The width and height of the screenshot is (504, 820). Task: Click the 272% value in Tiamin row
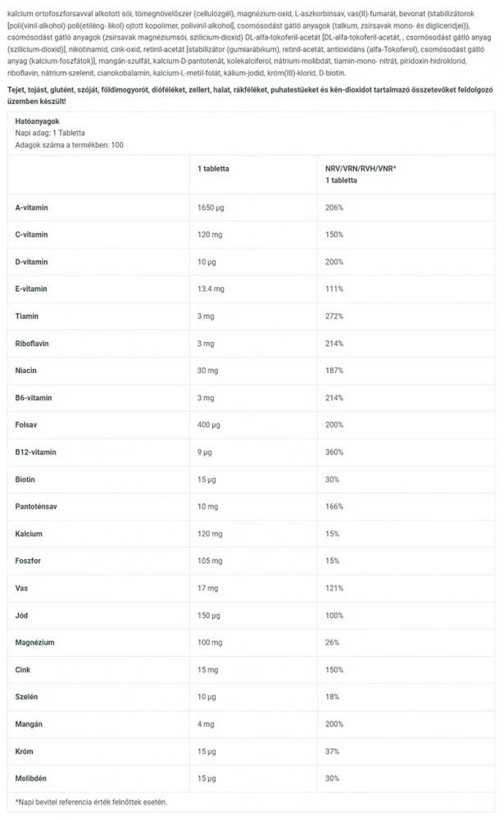click(334, 316)
